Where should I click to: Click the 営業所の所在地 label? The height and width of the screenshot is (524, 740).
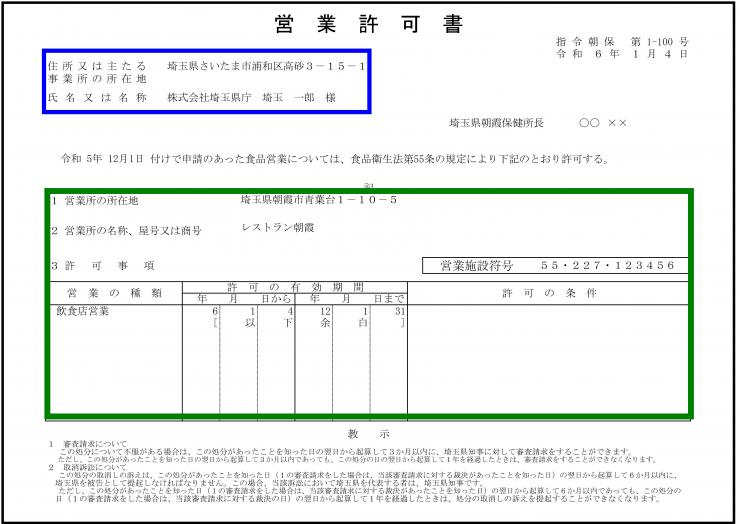point(101,201)
